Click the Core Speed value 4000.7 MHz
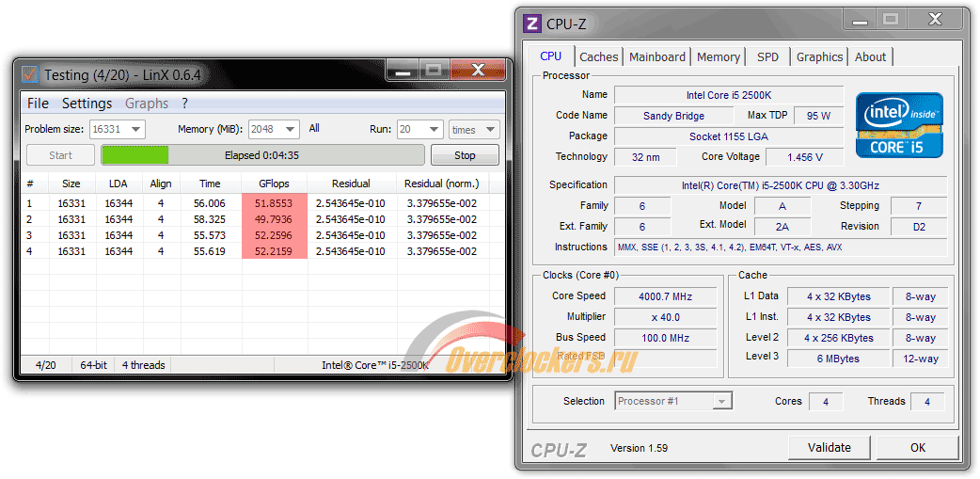 pyautogui.click(x=665, y=296)
